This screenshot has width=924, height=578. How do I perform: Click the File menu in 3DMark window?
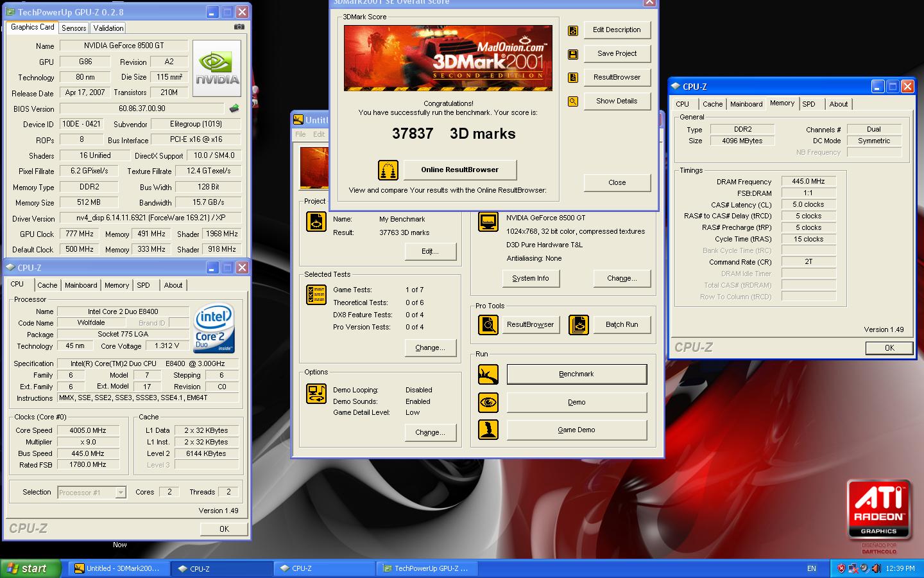pos(300,134)
